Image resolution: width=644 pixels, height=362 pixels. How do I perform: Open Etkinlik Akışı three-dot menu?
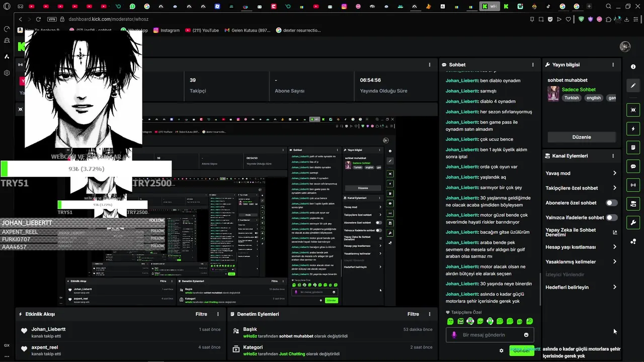click(x=218, y=314)
